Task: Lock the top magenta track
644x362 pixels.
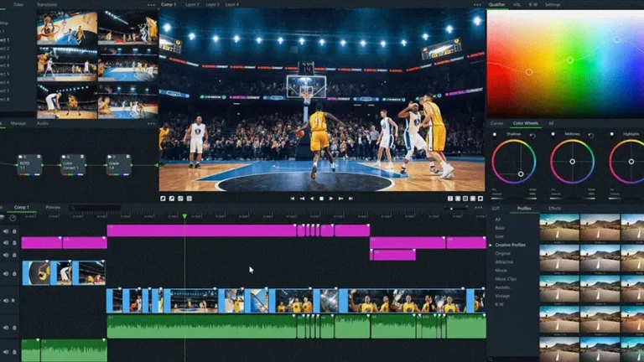Action: (14, 231)
